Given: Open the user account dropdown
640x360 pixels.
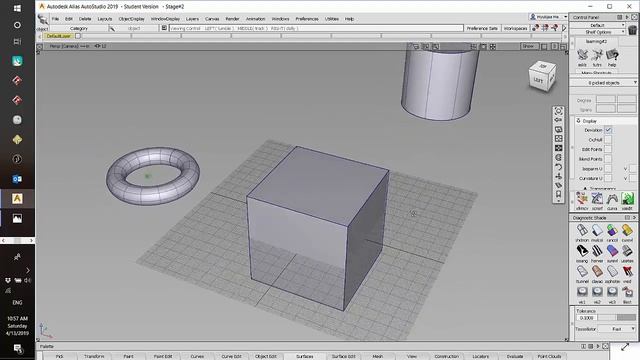Looking at the screenshot, I should 548,17.
